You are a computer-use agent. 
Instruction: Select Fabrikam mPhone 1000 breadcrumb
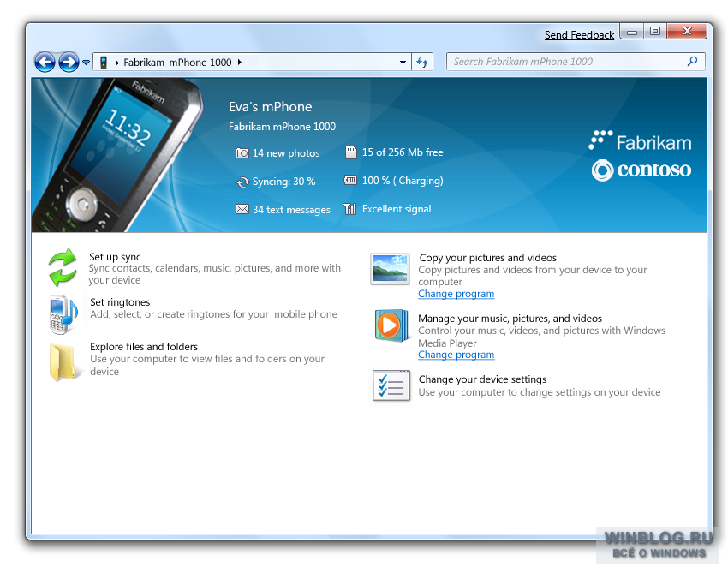click(177, 63)
